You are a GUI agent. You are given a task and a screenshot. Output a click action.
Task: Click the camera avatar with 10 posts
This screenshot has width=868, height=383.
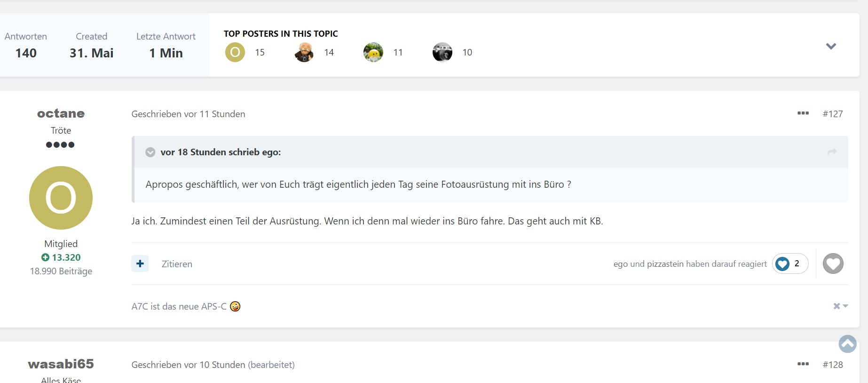(x=442, y=52)
